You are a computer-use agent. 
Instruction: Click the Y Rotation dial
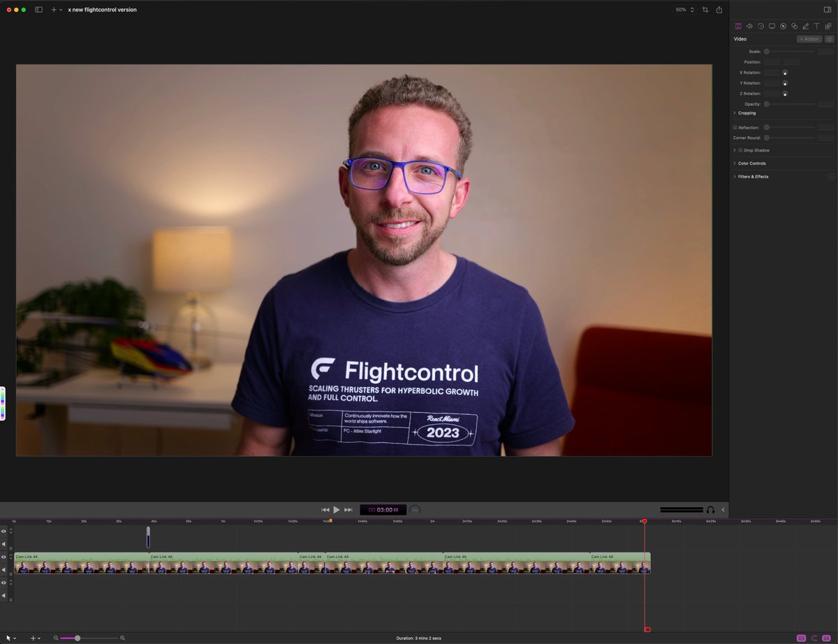click(x=785, y=83)
